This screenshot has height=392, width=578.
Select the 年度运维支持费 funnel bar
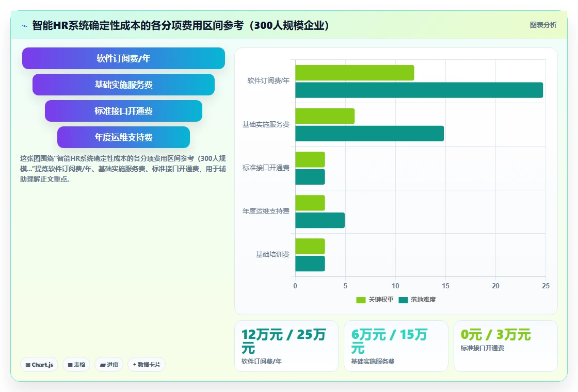(x=123, y=137)
